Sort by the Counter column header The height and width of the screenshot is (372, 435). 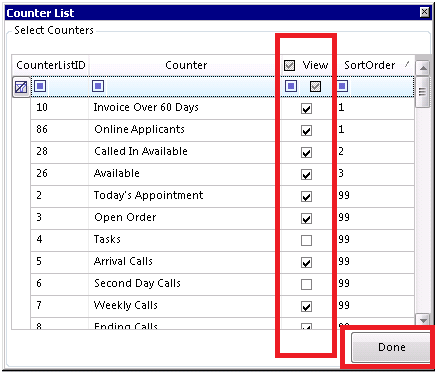coord(186,65)
